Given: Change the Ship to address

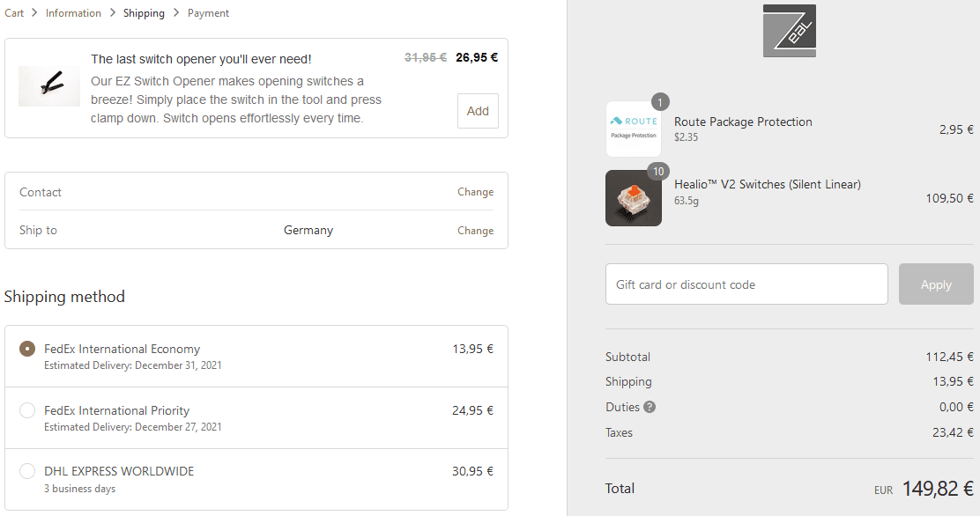Looking at the screenshot, I should point(475,231).
